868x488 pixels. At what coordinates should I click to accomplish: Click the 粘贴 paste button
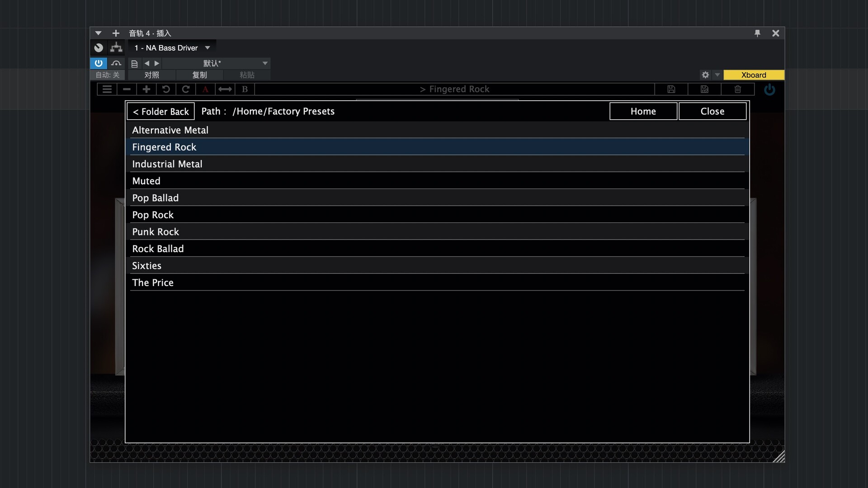pyautogui.click(x=247, y=75)
